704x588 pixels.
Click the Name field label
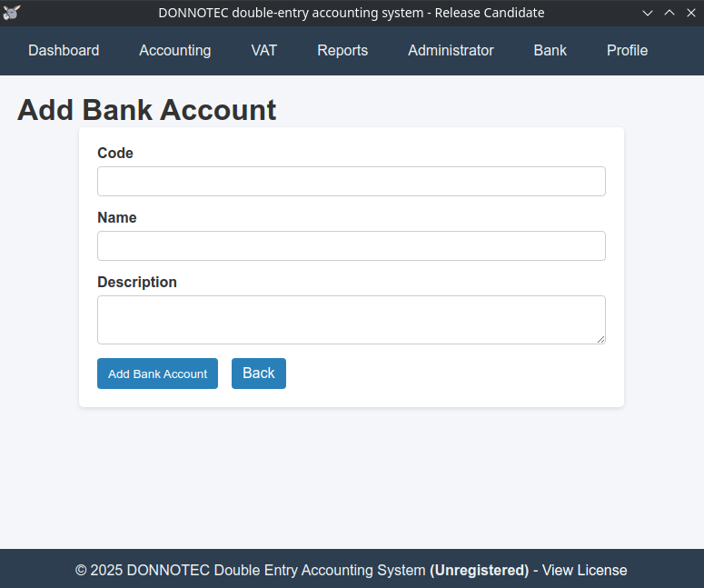[x=117, y=217]
